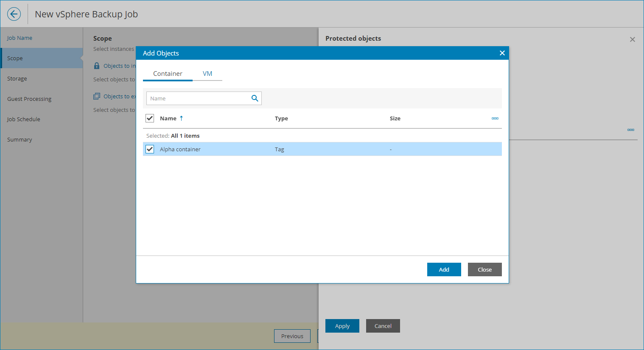Click the 'Selected: All 1 items' text

(x=173, y=136)
